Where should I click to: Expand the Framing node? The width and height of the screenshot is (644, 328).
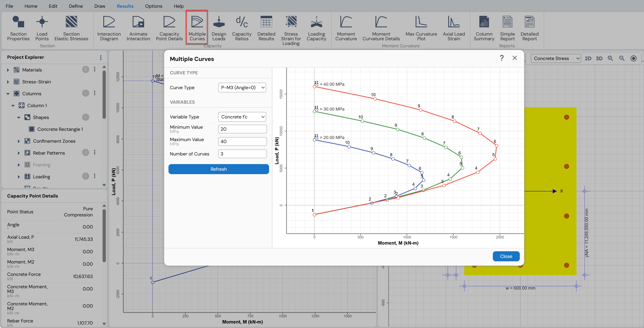point(19,165)
